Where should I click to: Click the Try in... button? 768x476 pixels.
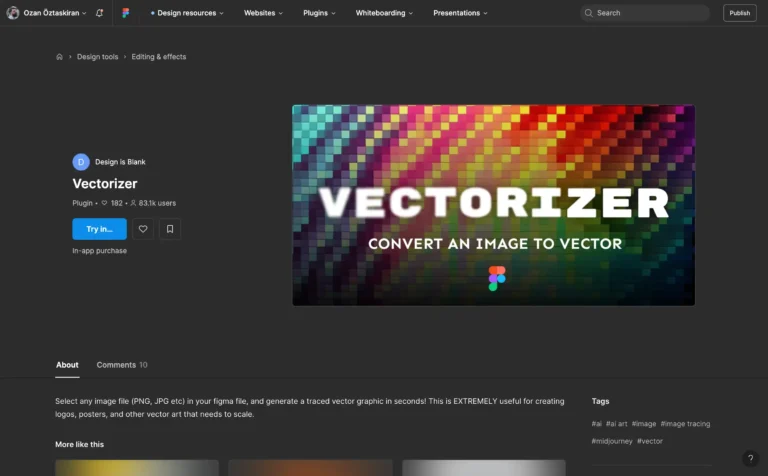click(x=99, y=229)
